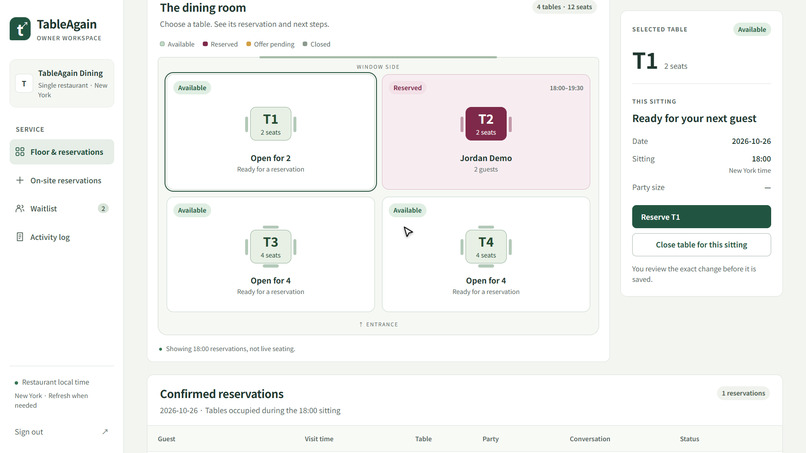Click the Offer pending legend swatch

click(249, 44)
